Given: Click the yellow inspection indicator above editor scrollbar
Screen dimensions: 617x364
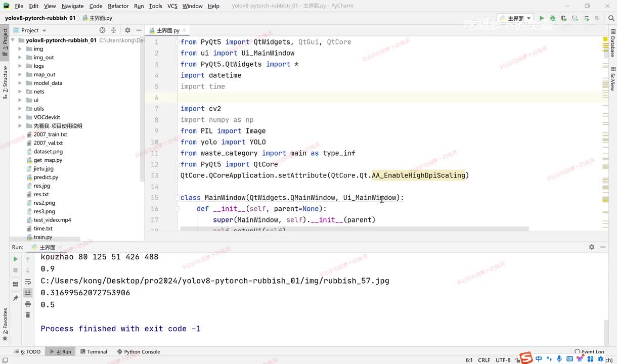Looking at the screenshot, I should tap(605, 39).
